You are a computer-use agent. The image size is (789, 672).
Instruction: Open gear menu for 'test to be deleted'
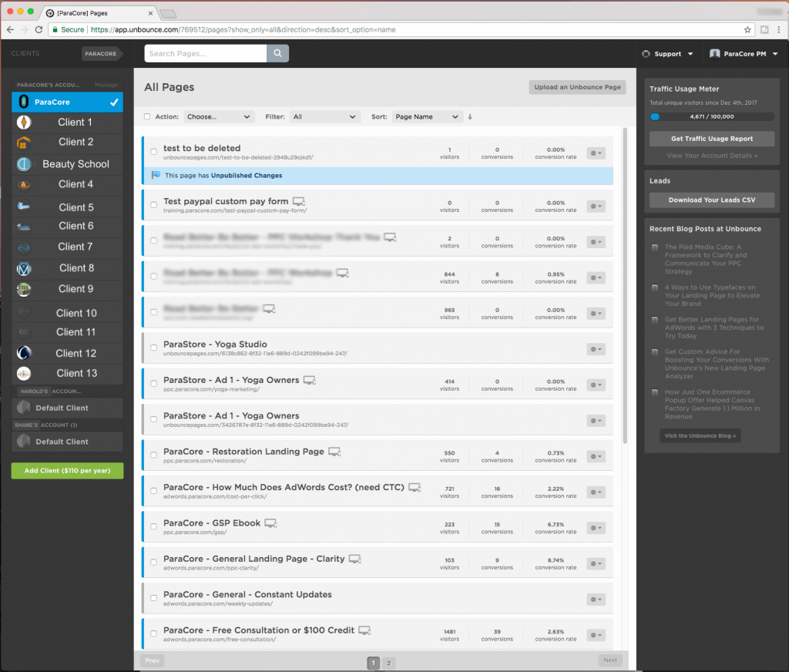(596, 153)
